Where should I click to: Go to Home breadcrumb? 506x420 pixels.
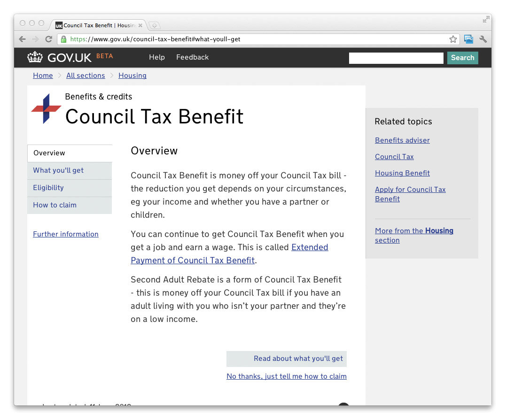click(43, 76)
